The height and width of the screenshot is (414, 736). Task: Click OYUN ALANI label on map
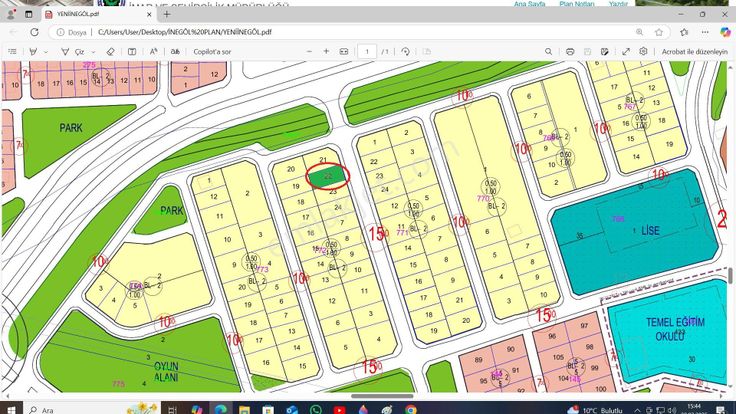point(166,371)
